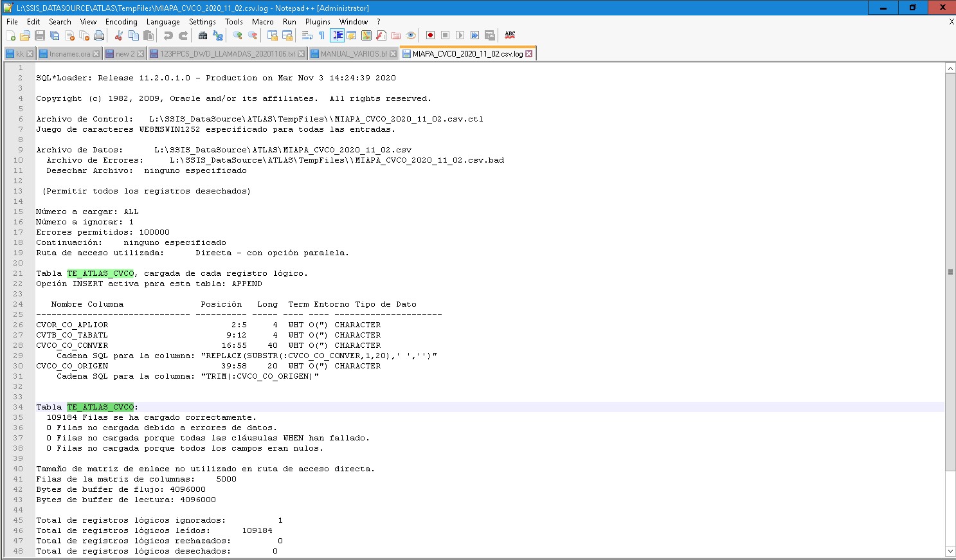Redo action with toolbar arrow
The image size is (956, 560).
(x=183, y=35)
